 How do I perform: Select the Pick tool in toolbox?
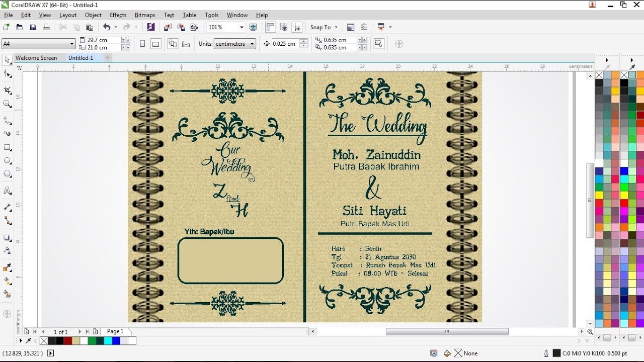click(x=7, y=60)
